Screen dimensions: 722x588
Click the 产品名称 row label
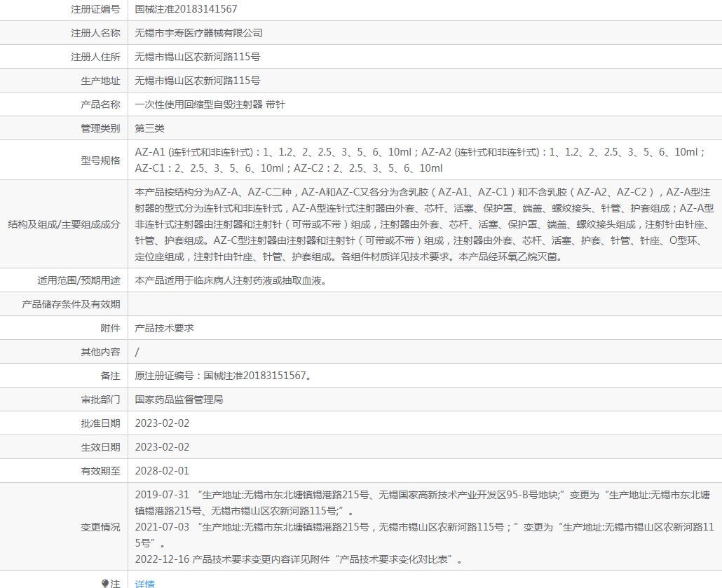click(100, 104)
